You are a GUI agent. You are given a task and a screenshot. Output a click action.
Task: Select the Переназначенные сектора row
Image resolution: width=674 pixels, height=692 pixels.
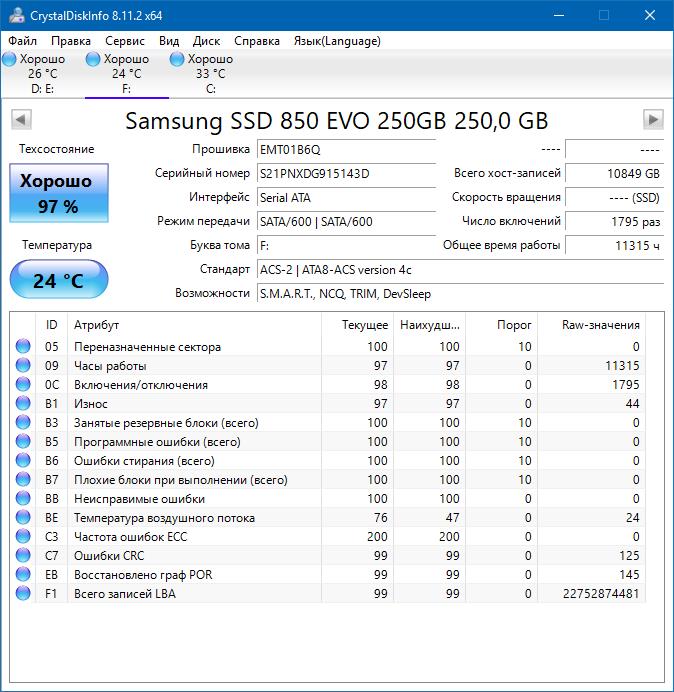coord(328,346)
